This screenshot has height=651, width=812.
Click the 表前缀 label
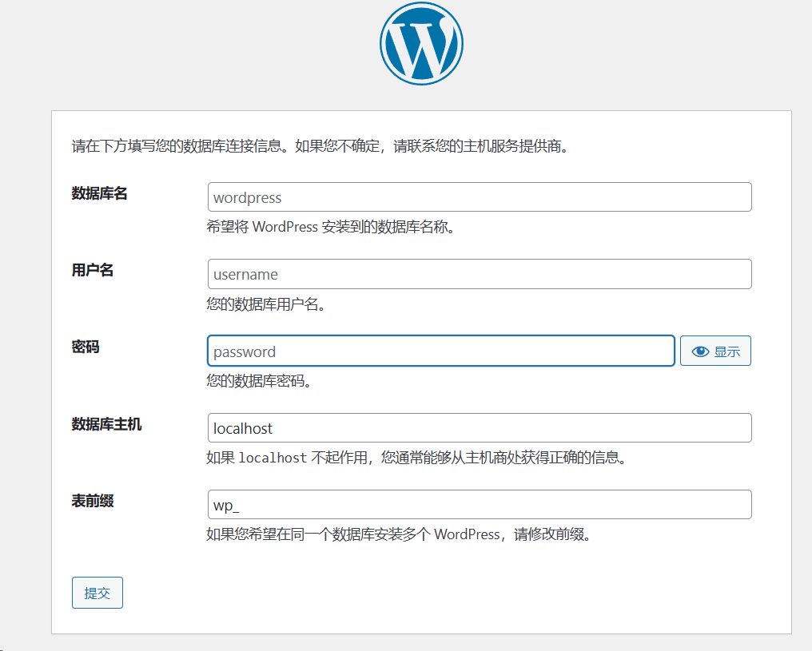92,501
